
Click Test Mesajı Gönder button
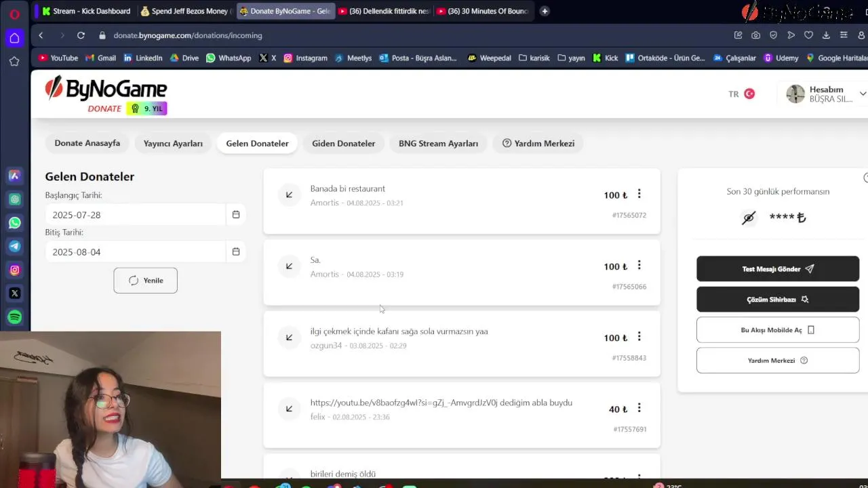(x=778, y=268)
